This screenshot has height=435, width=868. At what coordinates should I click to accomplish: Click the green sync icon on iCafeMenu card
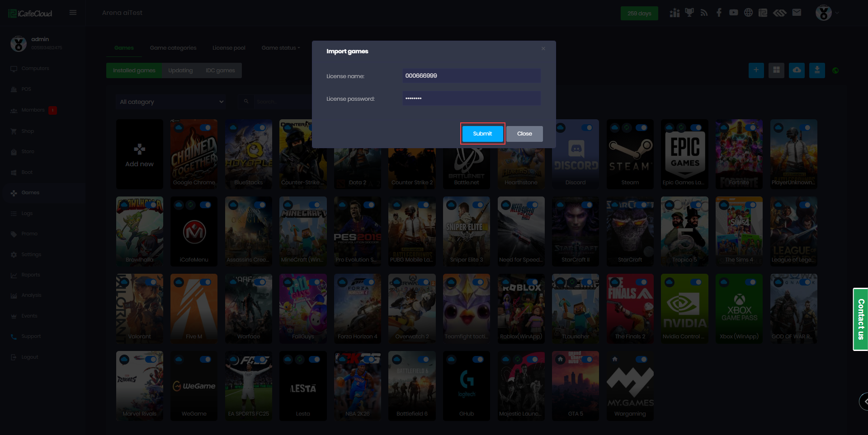(x=191, y=205)
